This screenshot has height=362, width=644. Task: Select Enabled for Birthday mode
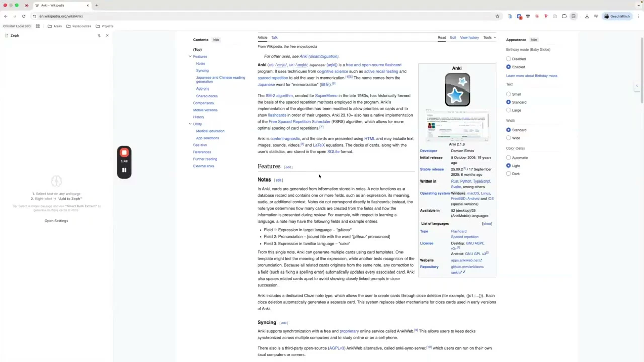click(x=508, y=67)
